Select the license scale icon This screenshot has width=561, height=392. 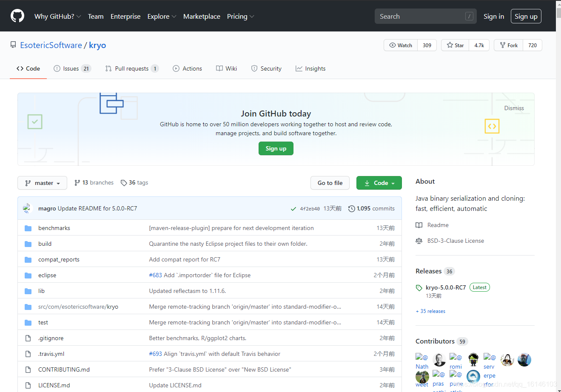tap(419, 241)
